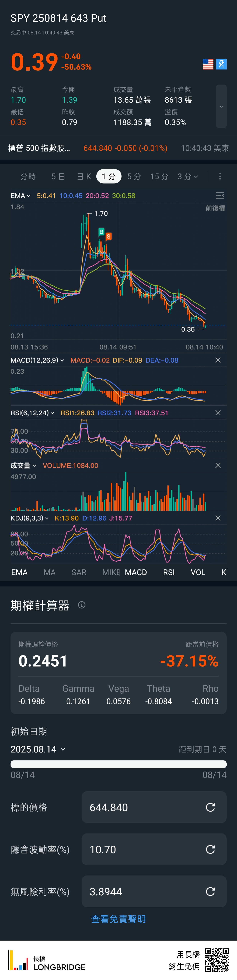Refresh the 標的價格 underlying price value
The image size is (237, 980).
click(x=210, y=807)
